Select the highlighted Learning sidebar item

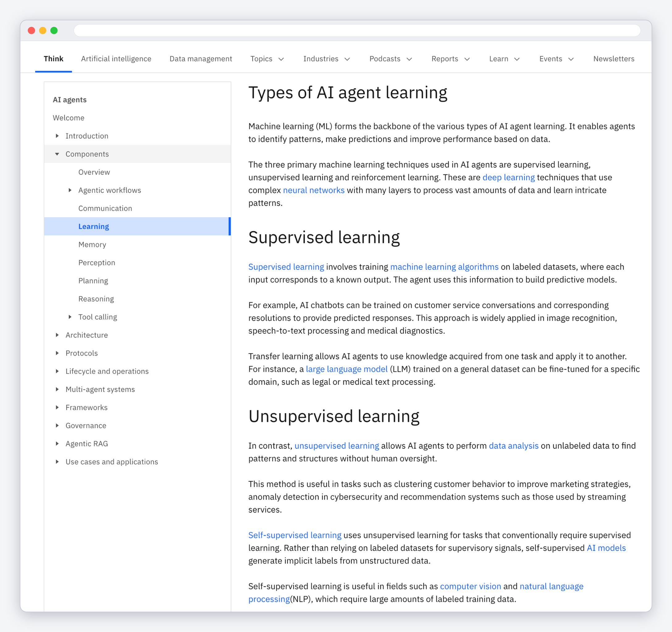(137, 226)
